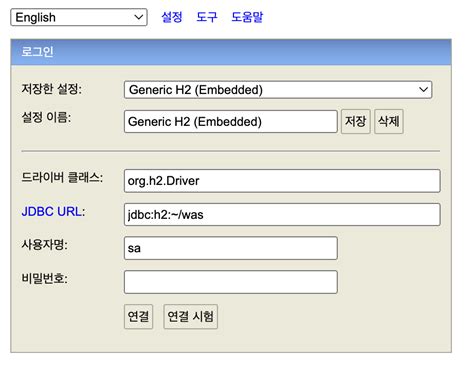Image resolution: width=474 pixels, height=374 pixels.
Task: Open the 설정 preferences link
Action: coord(172,17)
